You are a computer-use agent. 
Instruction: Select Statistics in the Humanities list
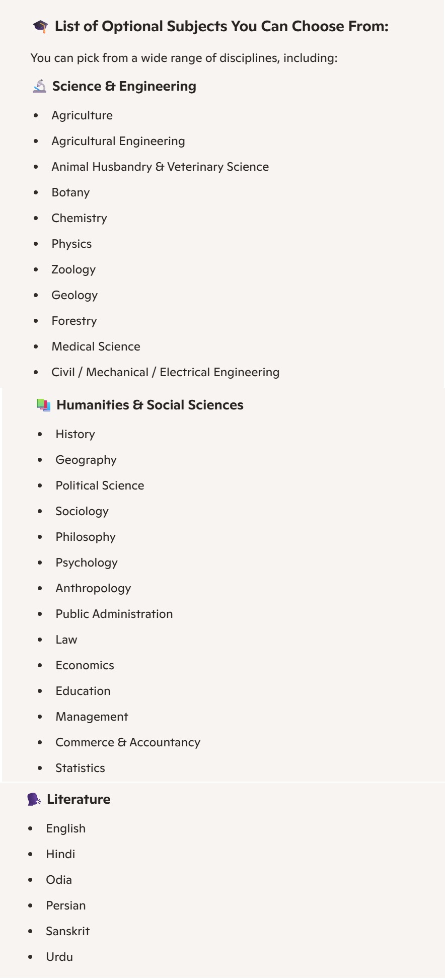[x=80, y=768]
